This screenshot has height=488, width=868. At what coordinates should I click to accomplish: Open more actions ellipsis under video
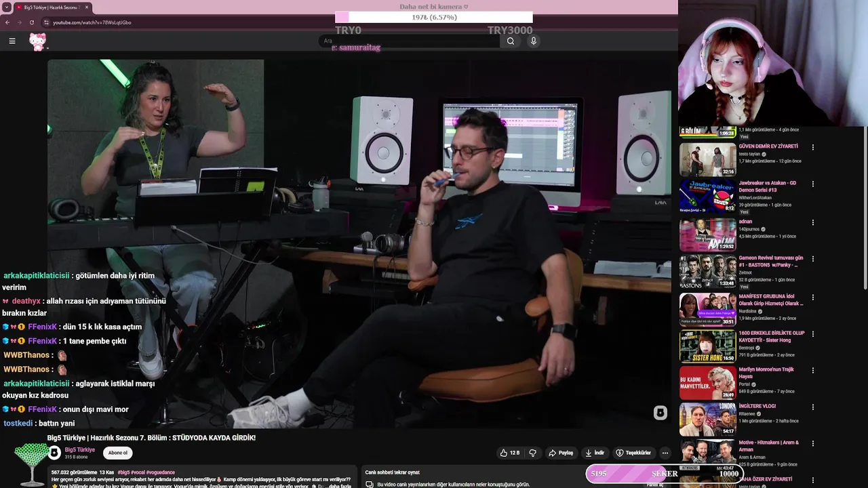665,453
